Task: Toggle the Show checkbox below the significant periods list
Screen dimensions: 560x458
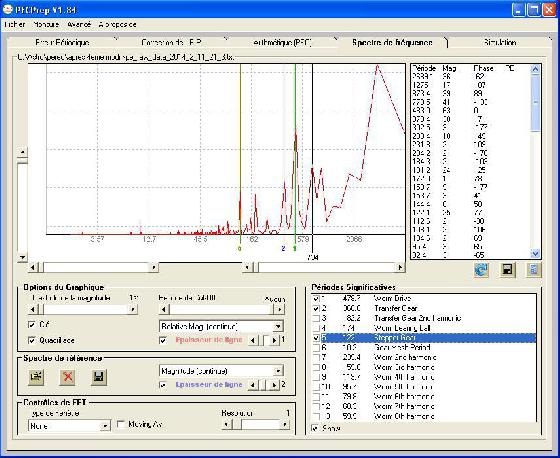Action: (315, 428)
